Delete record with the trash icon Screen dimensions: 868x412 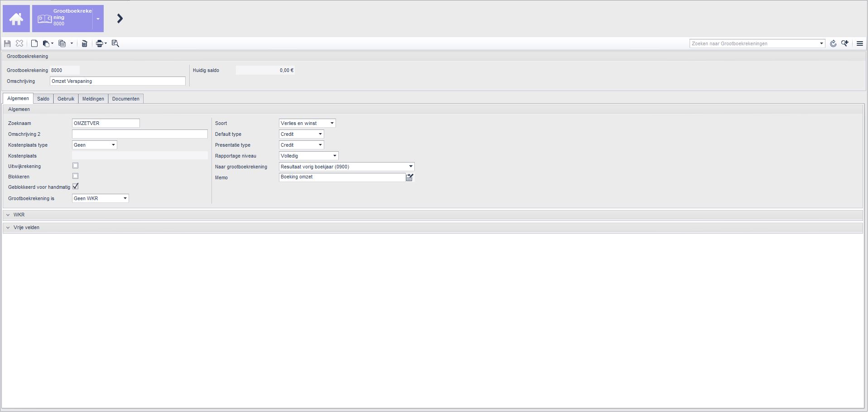84,43
